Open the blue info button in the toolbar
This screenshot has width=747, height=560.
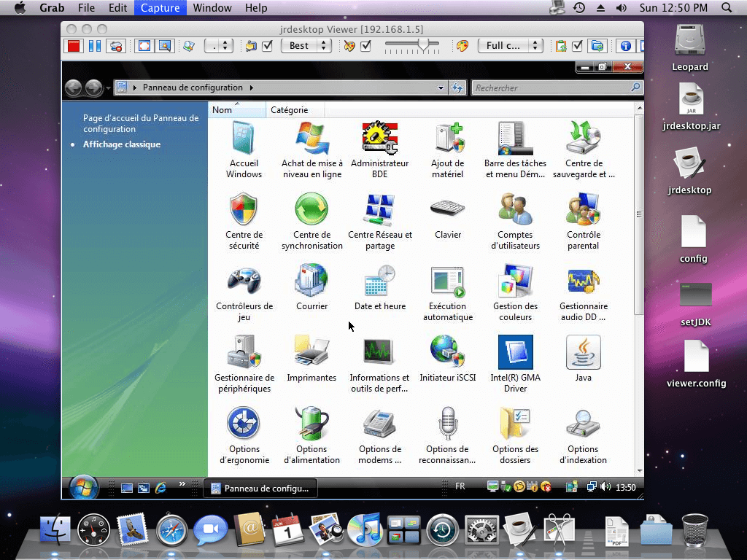pos(625,45)
